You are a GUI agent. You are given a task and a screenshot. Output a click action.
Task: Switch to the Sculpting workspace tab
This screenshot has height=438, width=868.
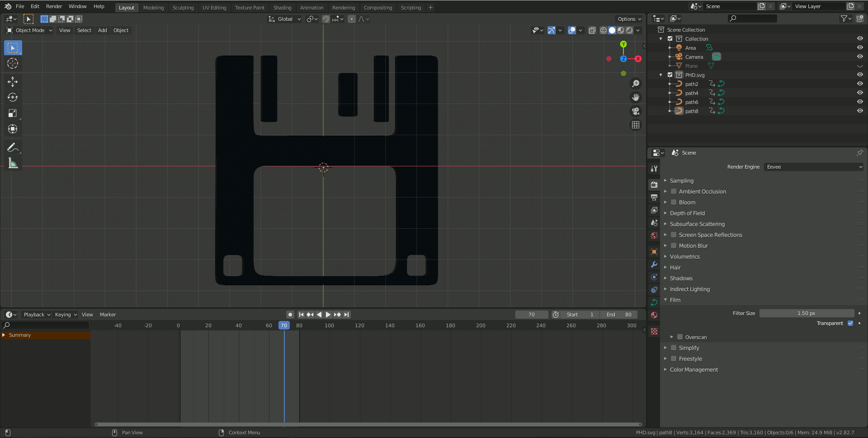click(x=183, y=8)
